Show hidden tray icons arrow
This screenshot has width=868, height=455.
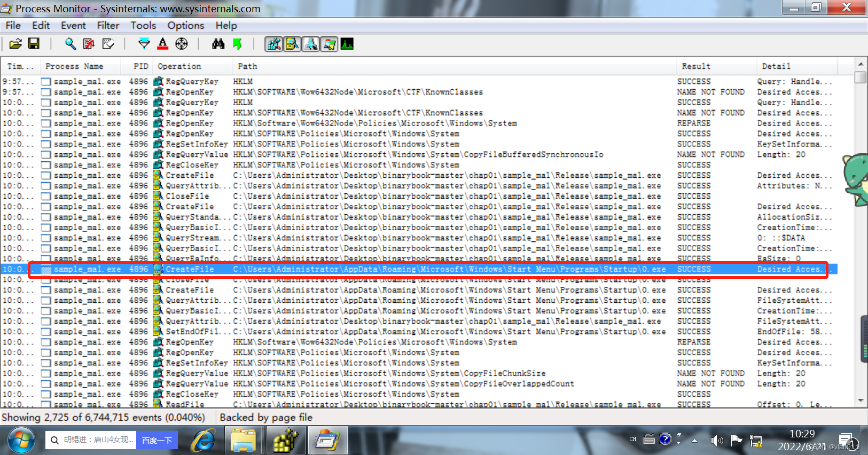pyautogui.click(x=694, y=441)
